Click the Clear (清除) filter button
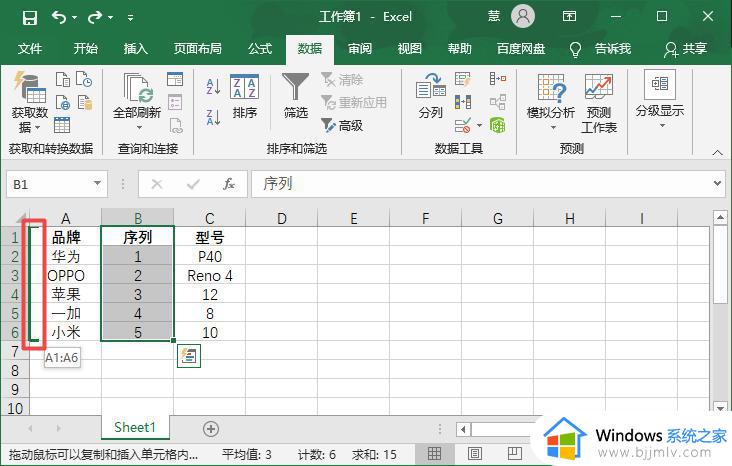The image size is (732, 466). point(342,80)
